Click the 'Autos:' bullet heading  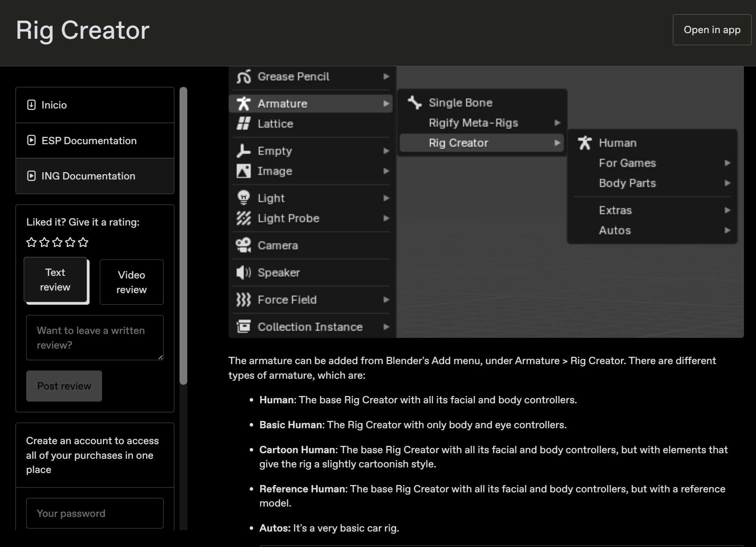point(275,528)
